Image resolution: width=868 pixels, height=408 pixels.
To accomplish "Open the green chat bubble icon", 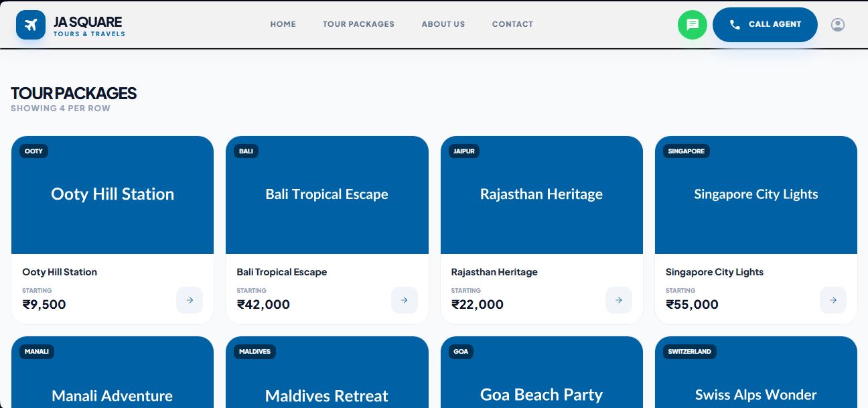I will (693, 25).
